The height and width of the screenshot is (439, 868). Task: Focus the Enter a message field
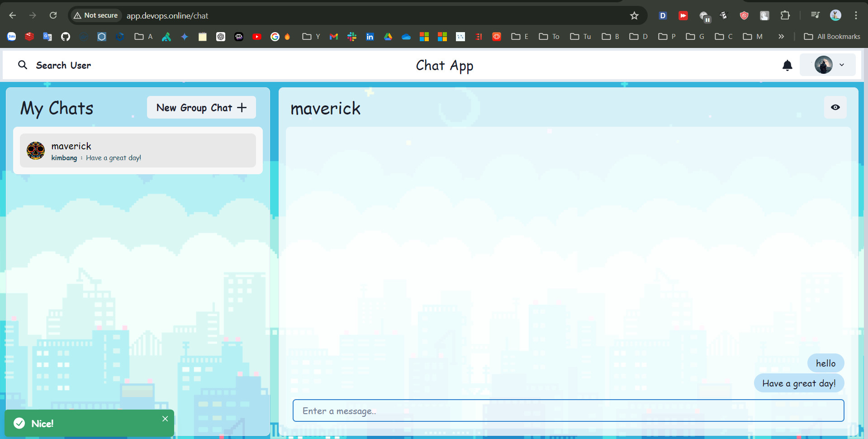(568, 410)
